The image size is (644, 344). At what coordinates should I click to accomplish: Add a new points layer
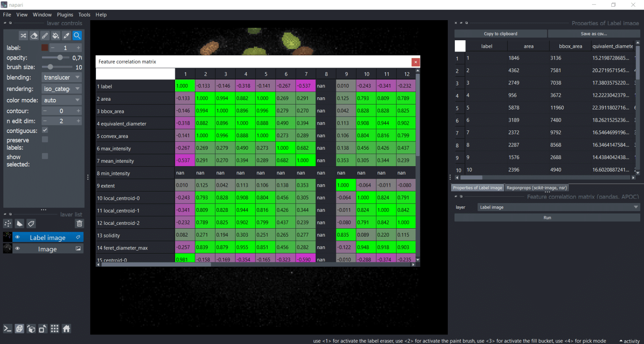click(8, 224)
